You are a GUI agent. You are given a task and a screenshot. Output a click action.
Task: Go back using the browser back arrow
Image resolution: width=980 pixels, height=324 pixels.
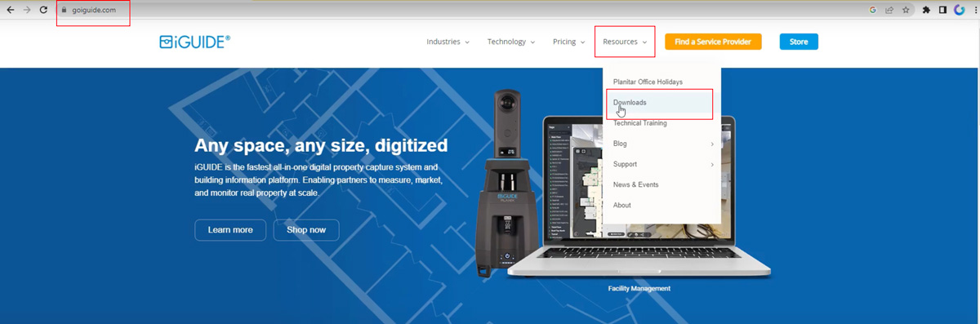tap(10, 10)
